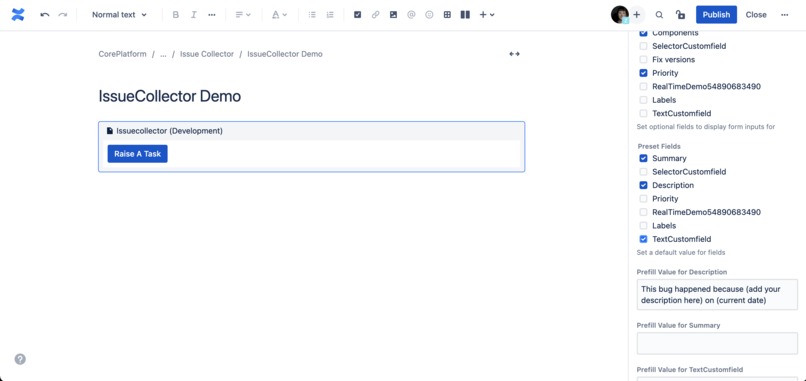This screenshot has width=806, height=381.
Task: Enable Labels under optional fields
Action: tap(643, 100)
